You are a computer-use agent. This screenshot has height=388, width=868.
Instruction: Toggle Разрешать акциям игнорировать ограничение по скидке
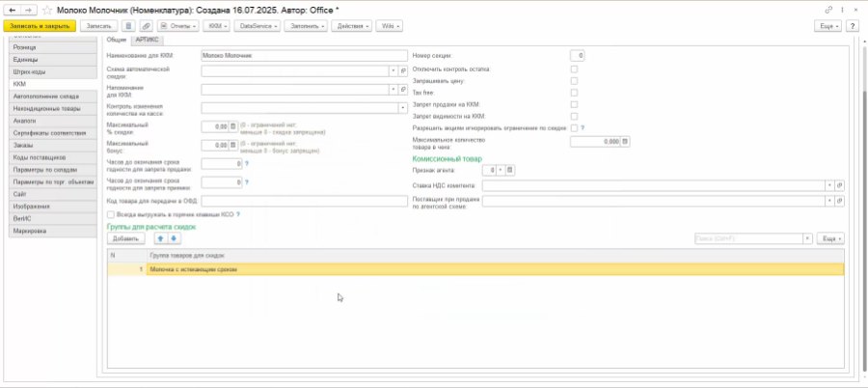click(574, 128)
